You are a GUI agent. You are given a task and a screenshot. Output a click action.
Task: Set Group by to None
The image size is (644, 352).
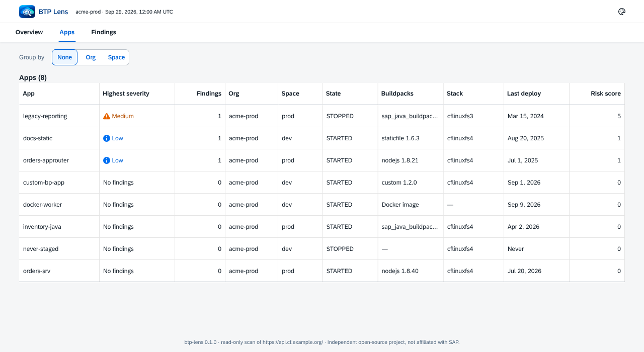click(x=65, y=57)
